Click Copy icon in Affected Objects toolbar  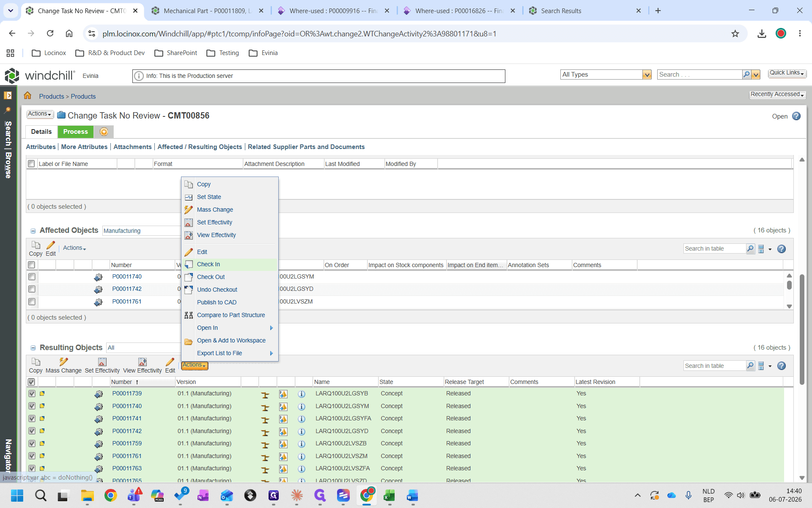pyautogui.click(x=36, y=245)
